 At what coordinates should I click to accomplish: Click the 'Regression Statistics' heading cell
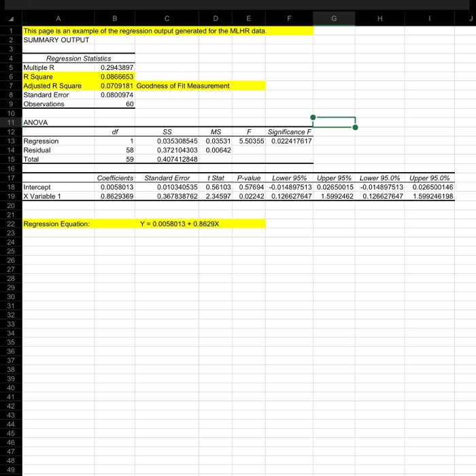[x=79, y=58]
